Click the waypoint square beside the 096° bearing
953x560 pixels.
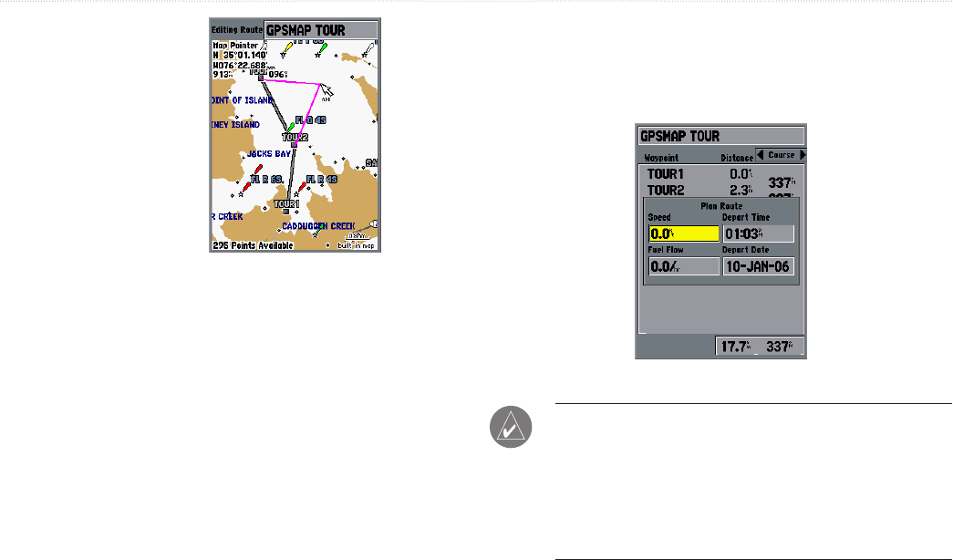pyautogui.click(x=262, y=78)
